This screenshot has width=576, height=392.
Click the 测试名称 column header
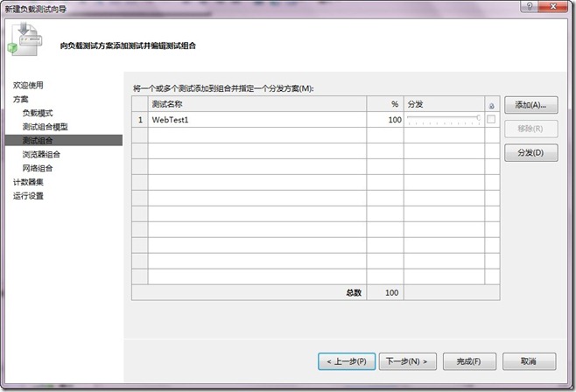point(257,104)
